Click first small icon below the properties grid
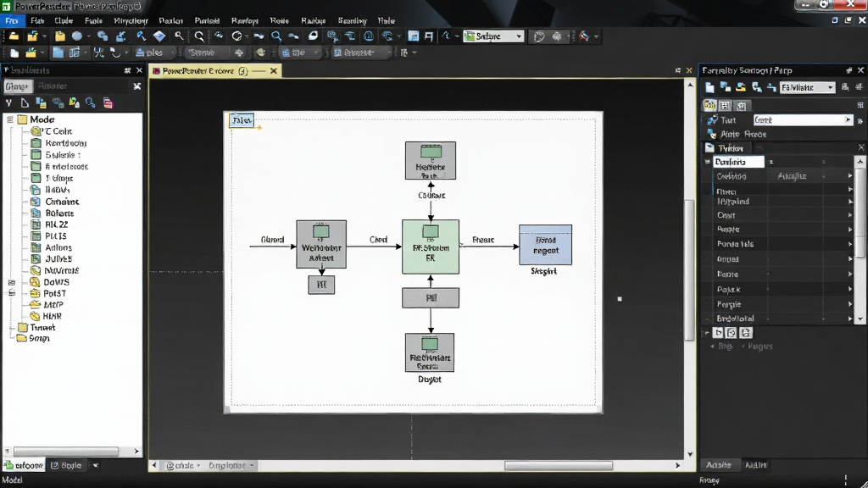The height and width of the screenshot is (488, 868). tap(718, 332)
